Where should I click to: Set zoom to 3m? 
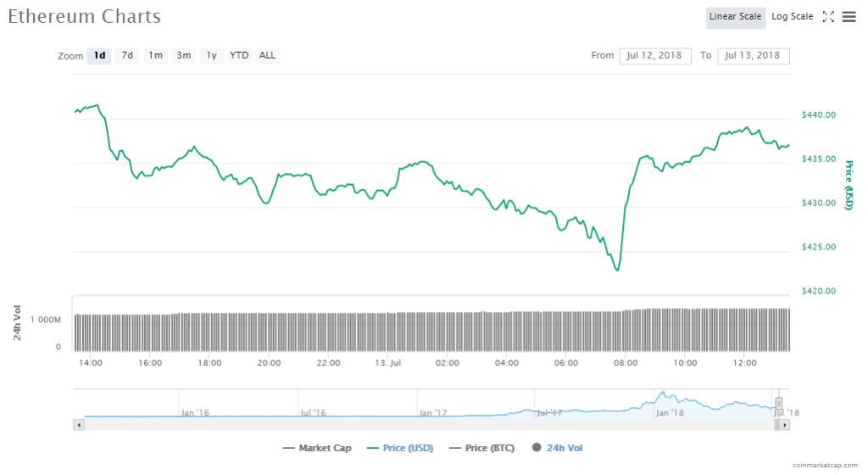click(183, 56)
